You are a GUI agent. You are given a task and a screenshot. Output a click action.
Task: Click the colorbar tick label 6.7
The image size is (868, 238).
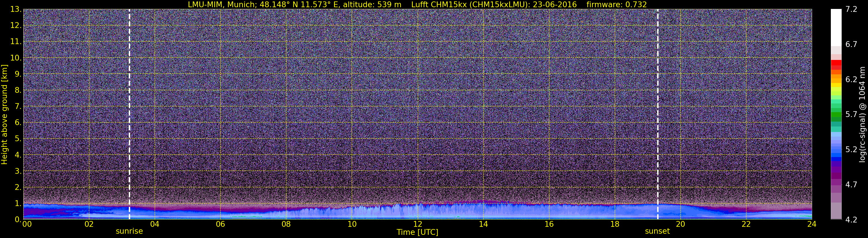pyautogui.click(x=851, y=44)
